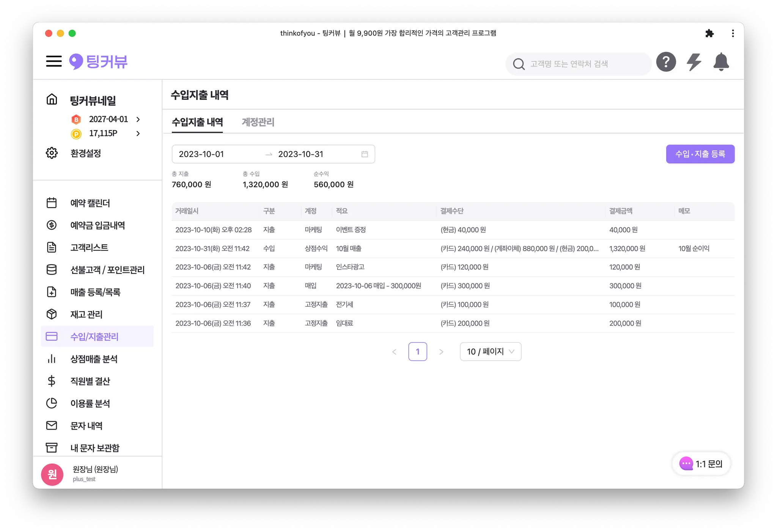777x532 pixels.
Task: Open calendar icon in date range field
Action: click(365, 154)
